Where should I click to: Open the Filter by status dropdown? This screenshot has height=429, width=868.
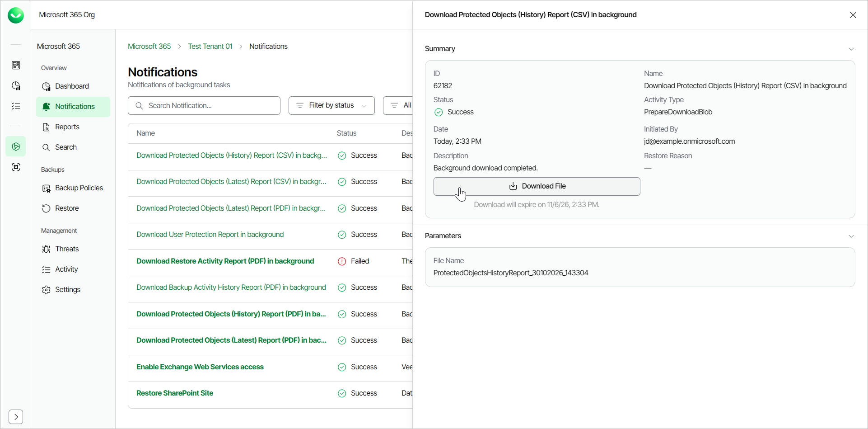pyautogui.click(x=331, y=105)
